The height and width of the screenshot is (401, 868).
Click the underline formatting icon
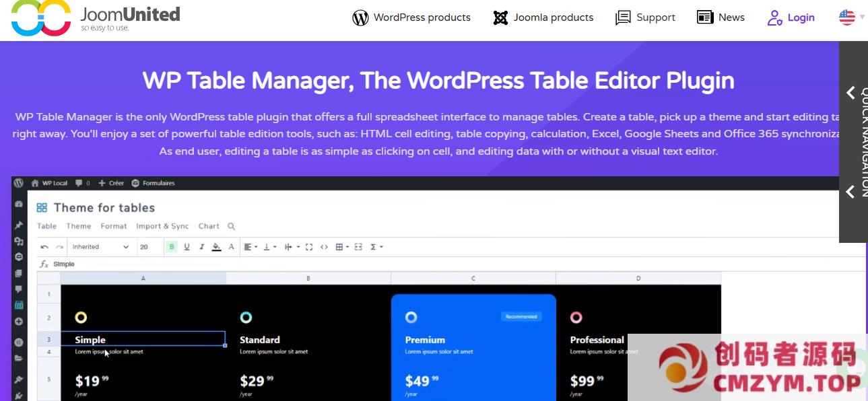[x=187, y=247]
